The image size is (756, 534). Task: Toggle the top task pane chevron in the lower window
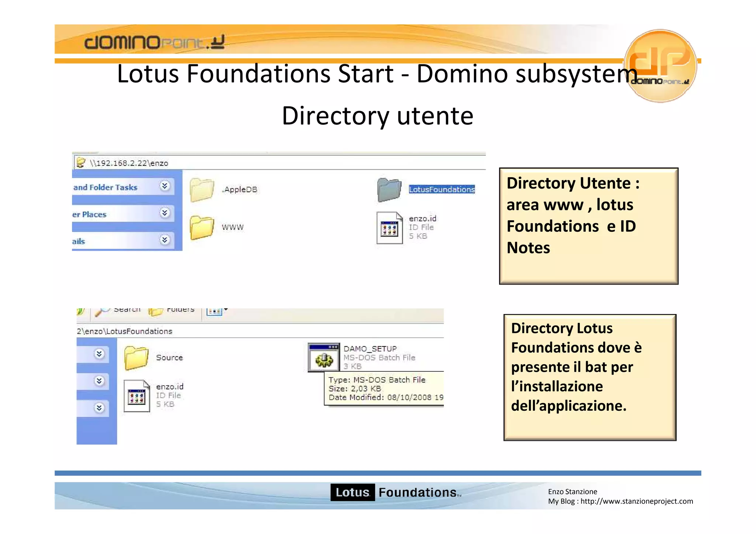pos(99,354)
